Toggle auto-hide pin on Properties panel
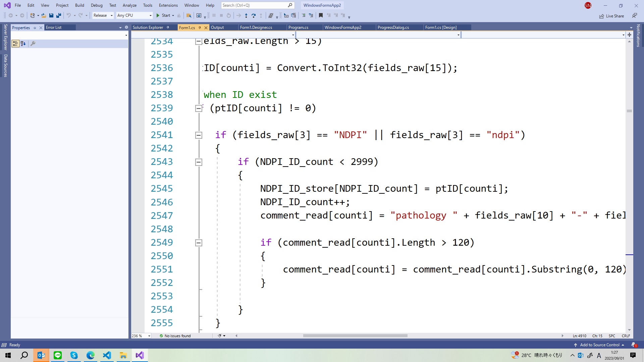Screen dimensions: 644x362 click(x=35, y=27)
